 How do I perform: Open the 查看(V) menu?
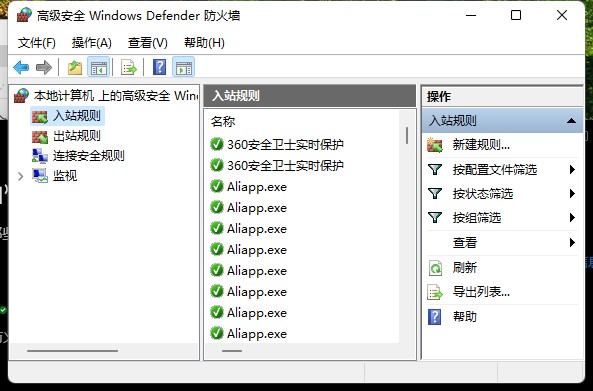pyautogui.click(x=147, y=43)
